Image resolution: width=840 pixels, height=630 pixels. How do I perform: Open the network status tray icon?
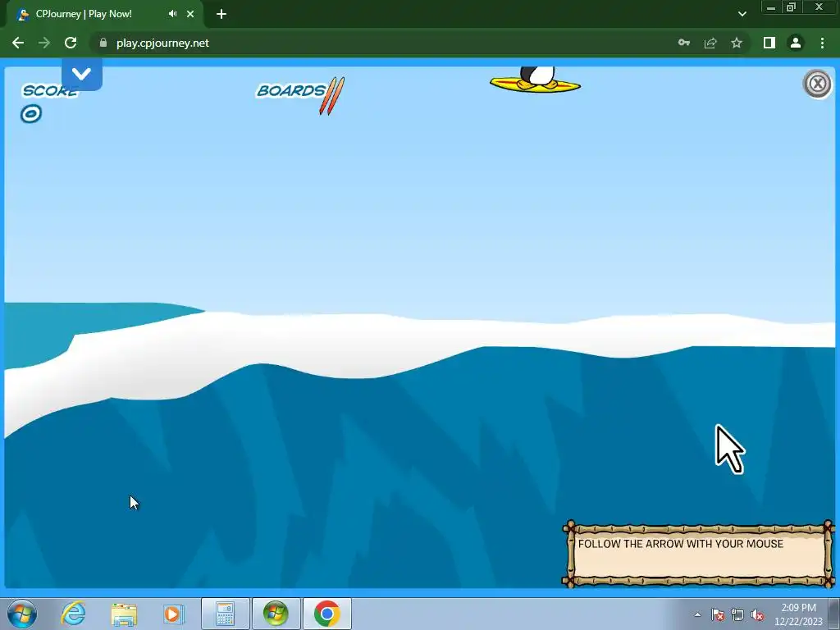click(x=737, y=614)
